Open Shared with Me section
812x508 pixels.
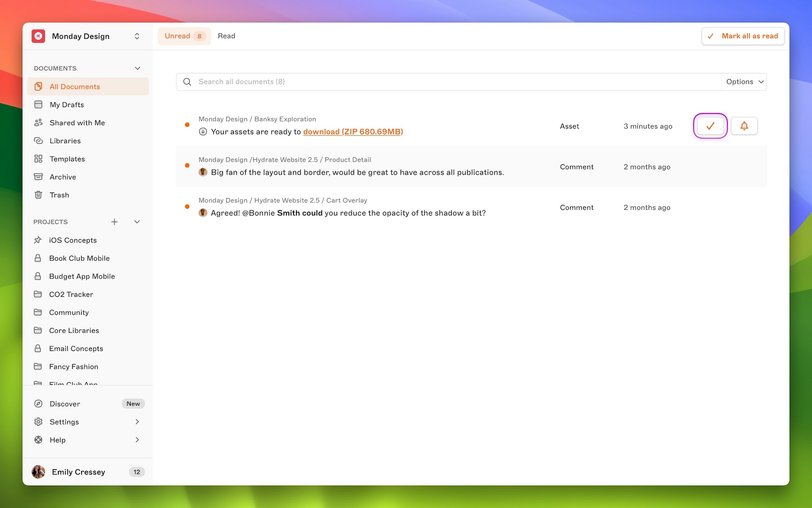coord(77,123)
